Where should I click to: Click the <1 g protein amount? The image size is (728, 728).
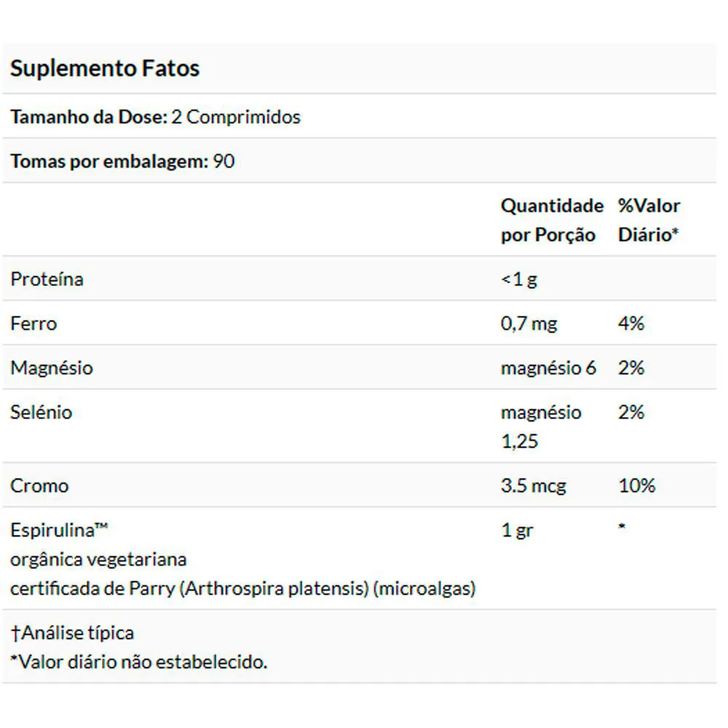pos(519,280)
